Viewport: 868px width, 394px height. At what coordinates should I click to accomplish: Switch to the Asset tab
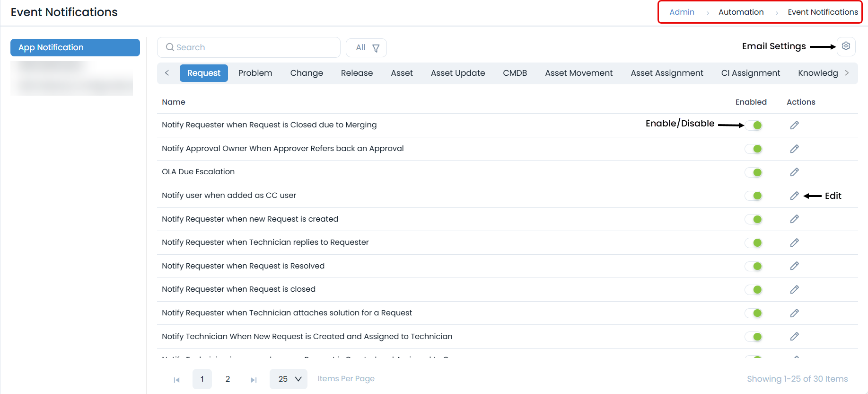pyautogui.click(x=402, y=73)
